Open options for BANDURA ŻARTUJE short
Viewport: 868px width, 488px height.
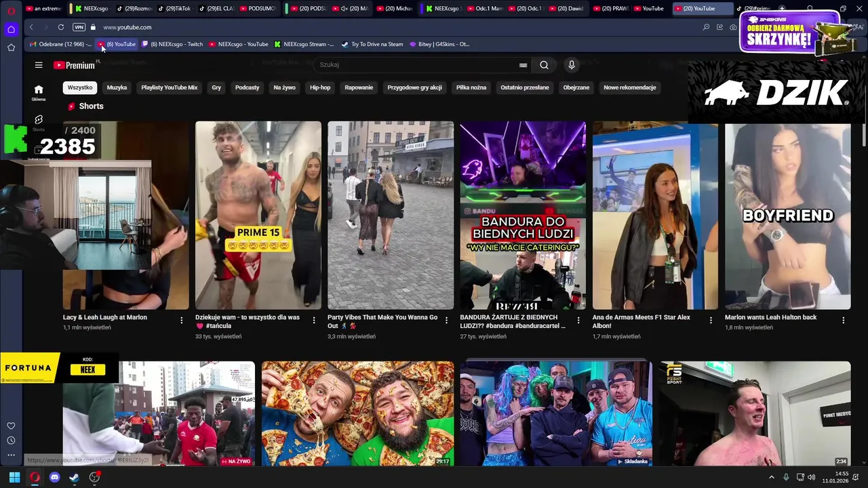click(578, 320)
